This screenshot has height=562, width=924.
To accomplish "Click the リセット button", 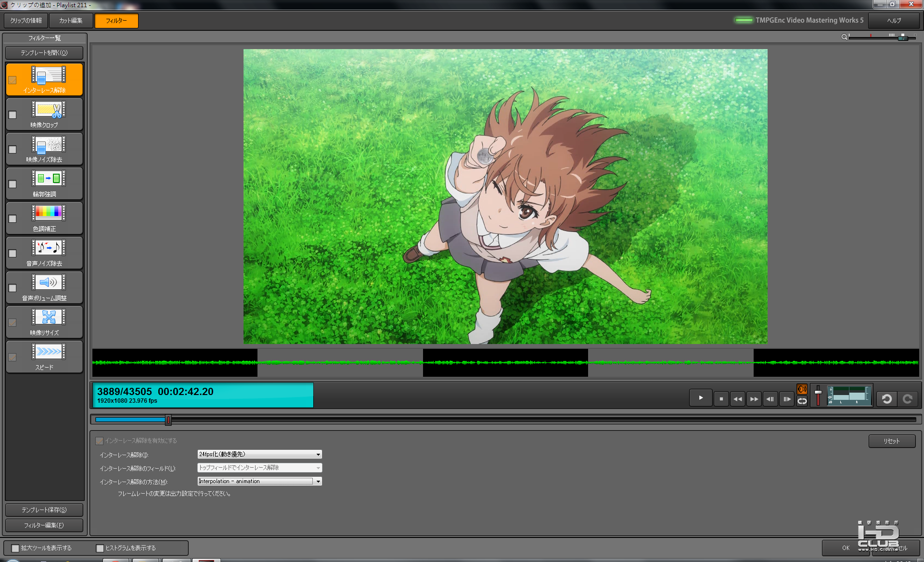I will click(892, 441).
